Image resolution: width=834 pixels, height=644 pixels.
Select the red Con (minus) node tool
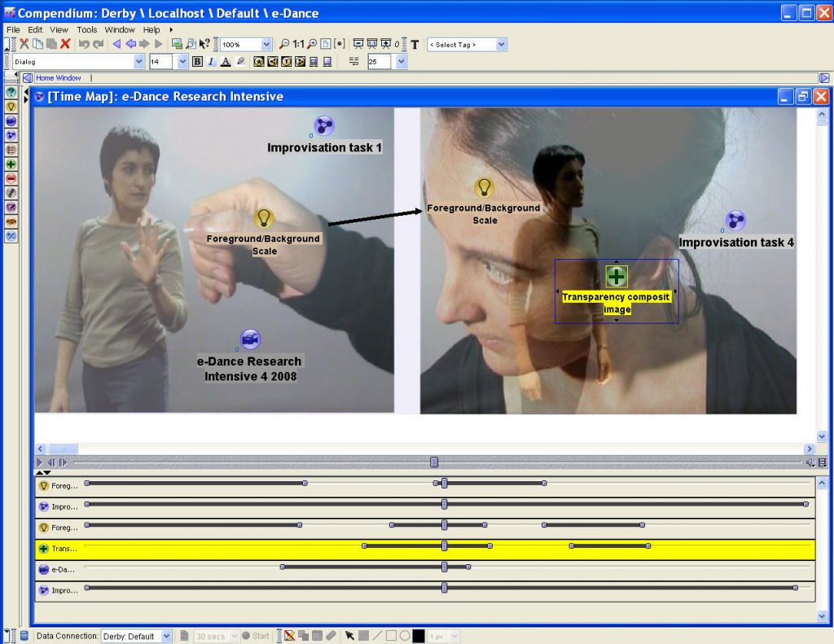[x=11, y=178]
